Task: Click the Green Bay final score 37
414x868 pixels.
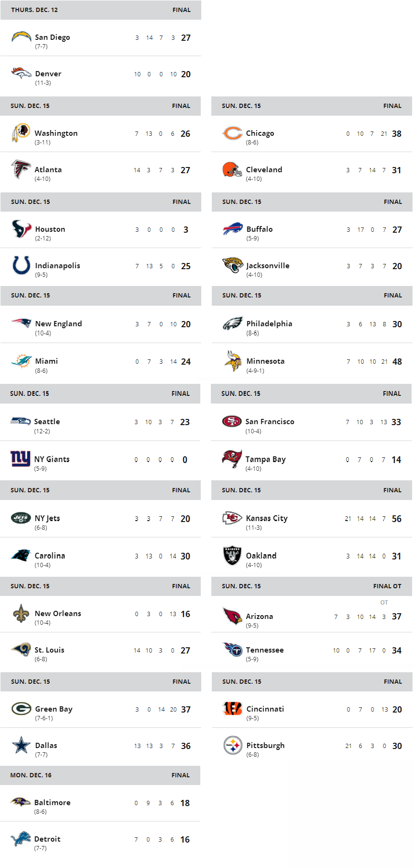Action: point(186,709)
